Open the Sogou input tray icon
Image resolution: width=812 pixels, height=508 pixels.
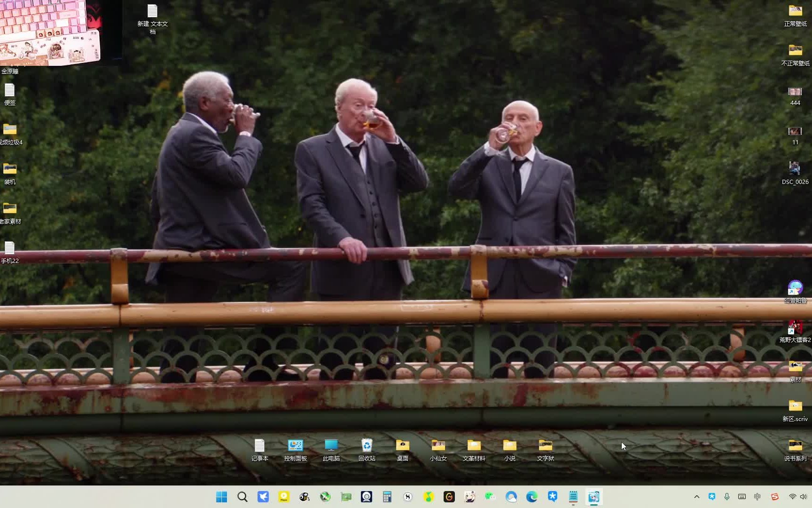click(x=774, y=497)
